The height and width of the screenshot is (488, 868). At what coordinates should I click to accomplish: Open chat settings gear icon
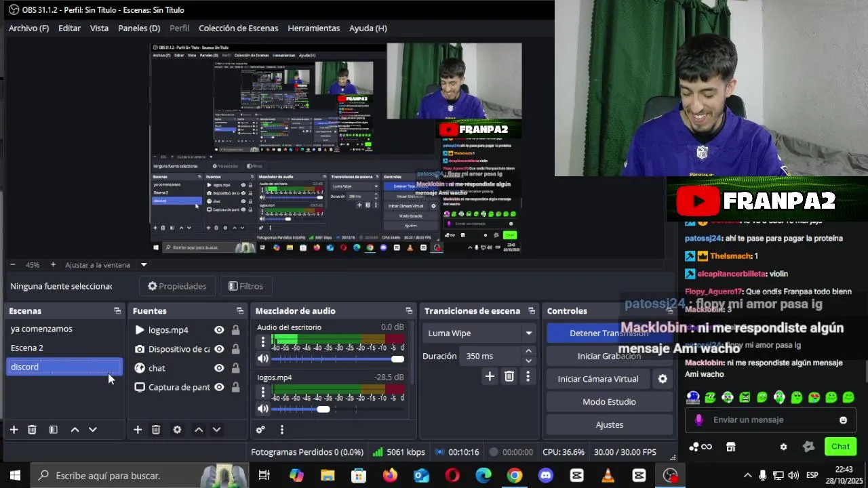(x=783, y=447)
